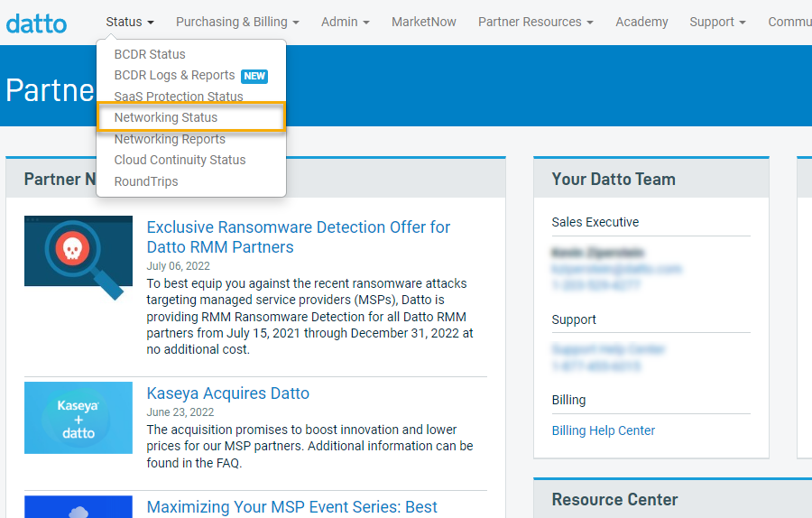Expand the Partner Resources menu
This screenshot has height=518, width=812.
tap(535, 22)
